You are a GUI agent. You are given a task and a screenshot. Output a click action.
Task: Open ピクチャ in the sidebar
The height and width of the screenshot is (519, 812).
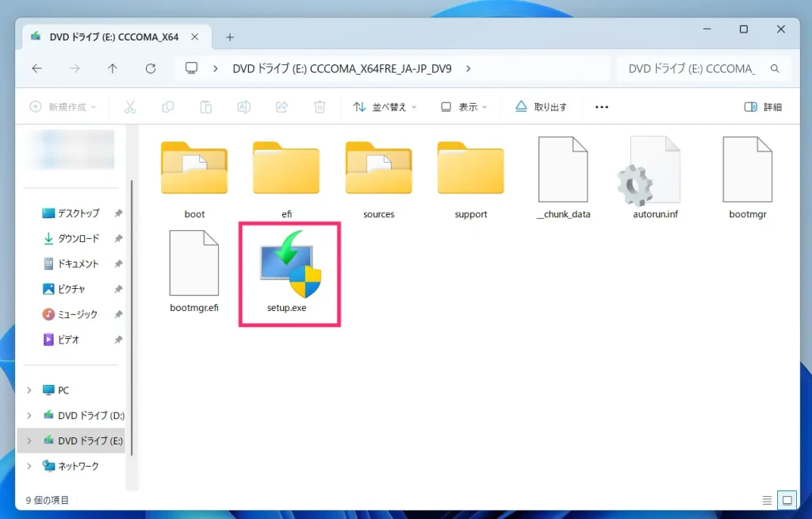71,289
